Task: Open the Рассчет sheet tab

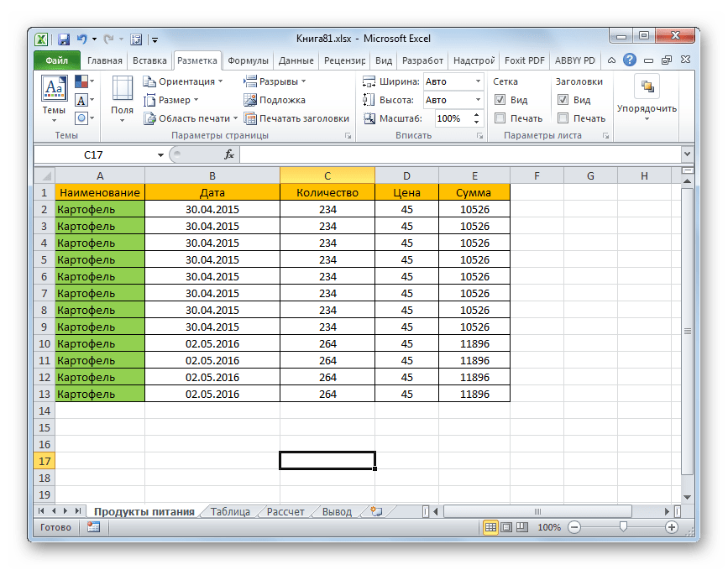Action: pos(285,511)
